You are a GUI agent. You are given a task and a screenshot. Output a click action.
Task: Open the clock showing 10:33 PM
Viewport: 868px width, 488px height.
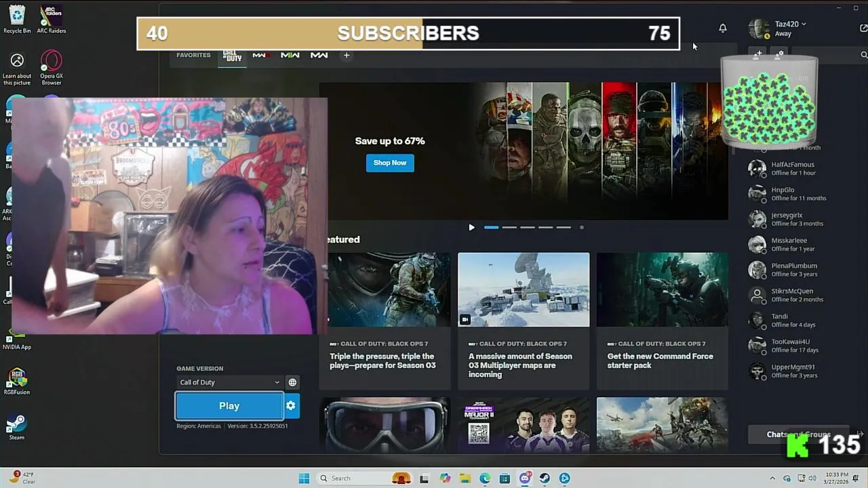[x=837, y=479]
